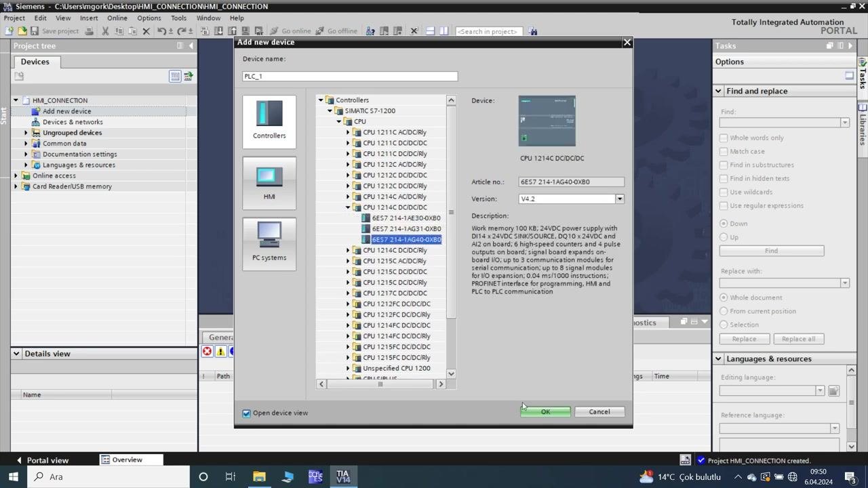Image resolution: width=868 pixels, height=488 pixels.
Task: Enable the Use wildcards checkbox
Action: coord(724,192)
